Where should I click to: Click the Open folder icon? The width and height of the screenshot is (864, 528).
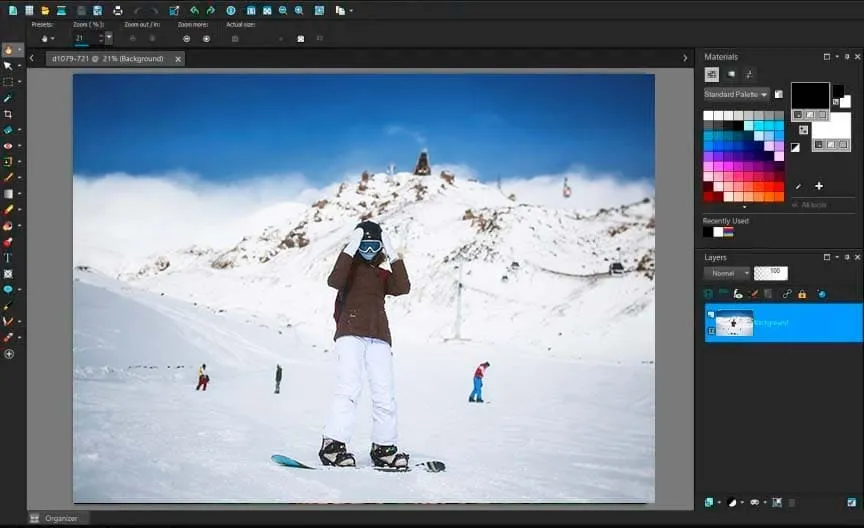point(45,10)
